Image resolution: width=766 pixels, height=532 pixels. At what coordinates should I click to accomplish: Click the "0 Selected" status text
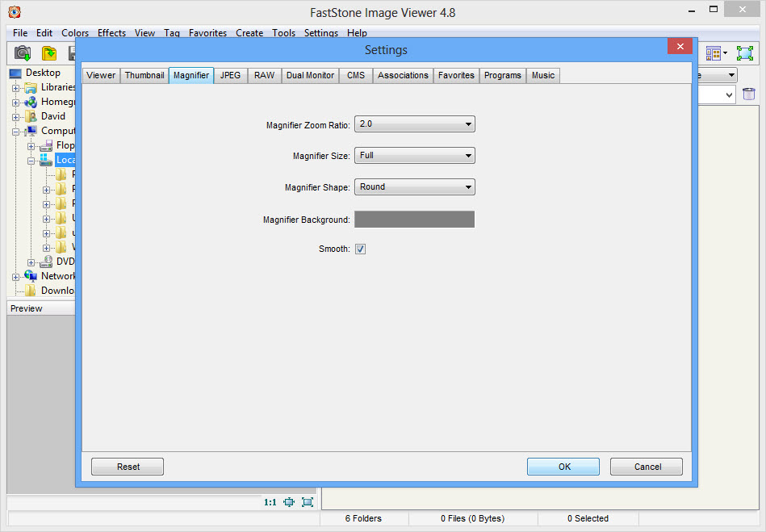pyautogui.click(x=588, y=518)
